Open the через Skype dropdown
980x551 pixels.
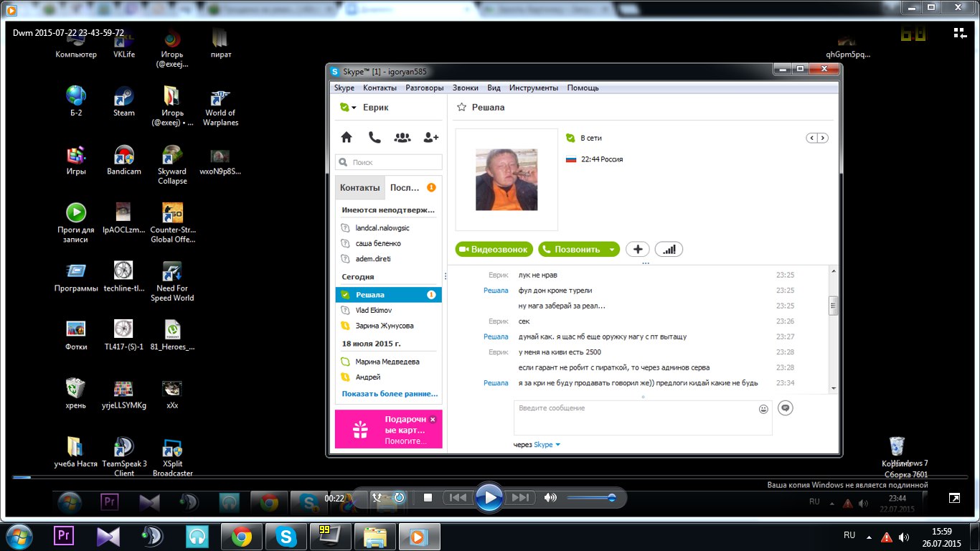coord(547,445)
